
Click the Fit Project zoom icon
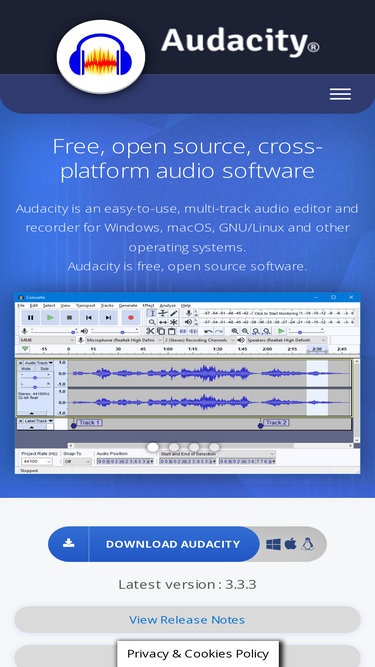pos(267,331)
